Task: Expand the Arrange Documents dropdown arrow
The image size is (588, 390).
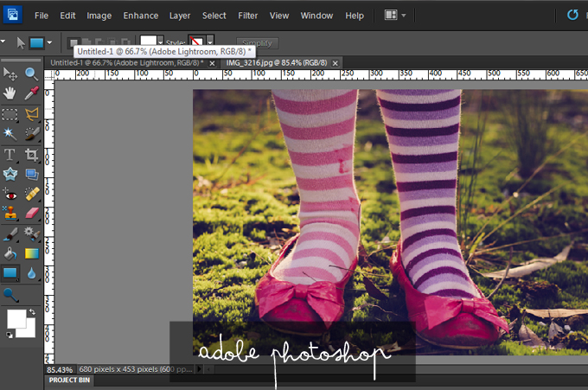Action: tap(404, 16)
